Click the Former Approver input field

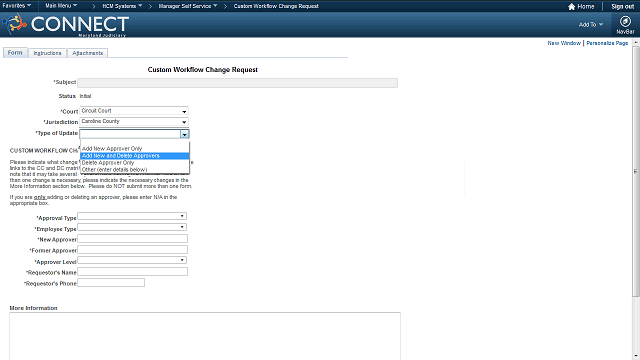(133, 249)
